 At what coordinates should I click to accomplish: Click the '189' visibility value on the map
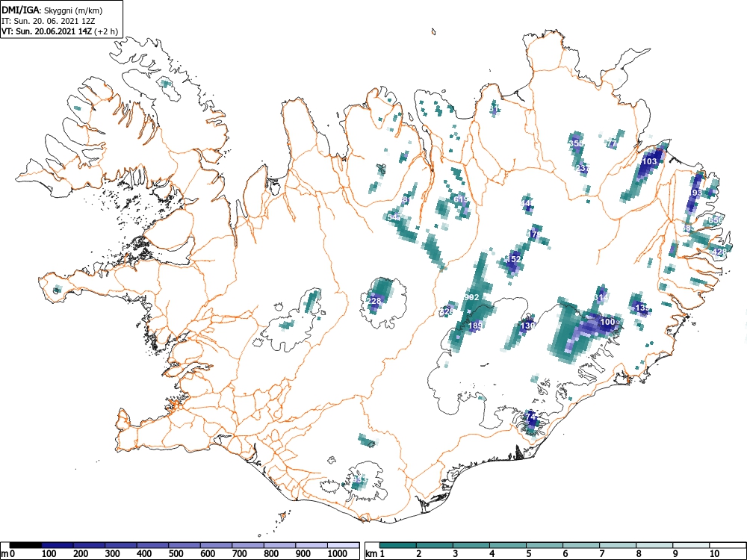[475, 326]
